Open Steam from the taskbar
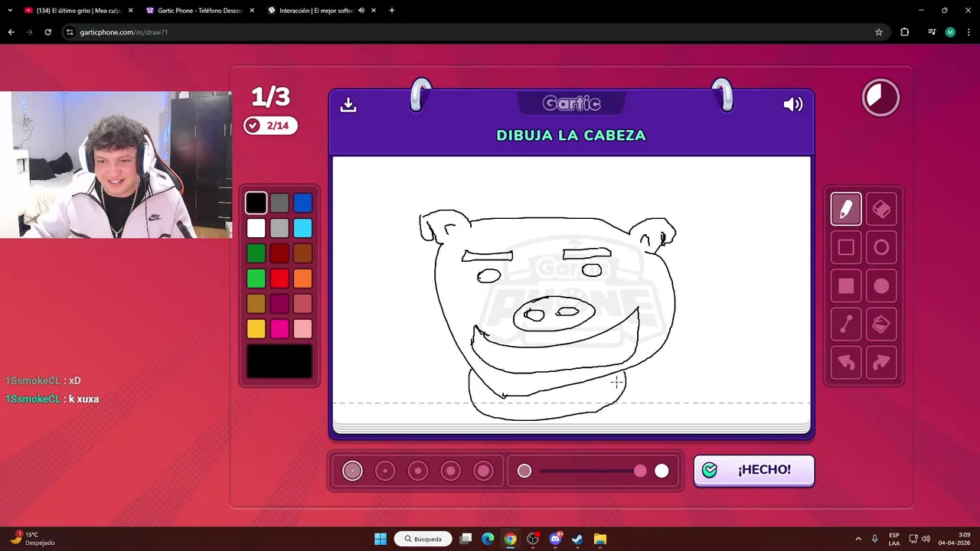980x551 pixels. pyautogui.click(x=577, y=539)
